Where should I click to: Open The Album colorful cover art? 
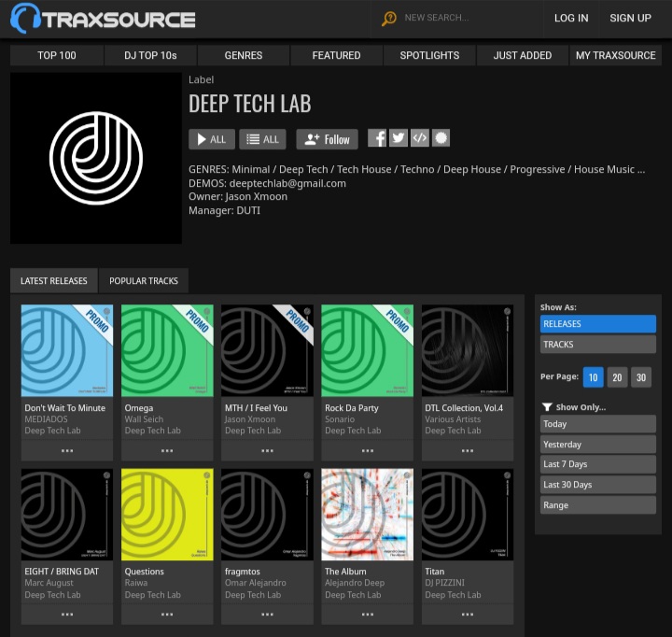368,515
